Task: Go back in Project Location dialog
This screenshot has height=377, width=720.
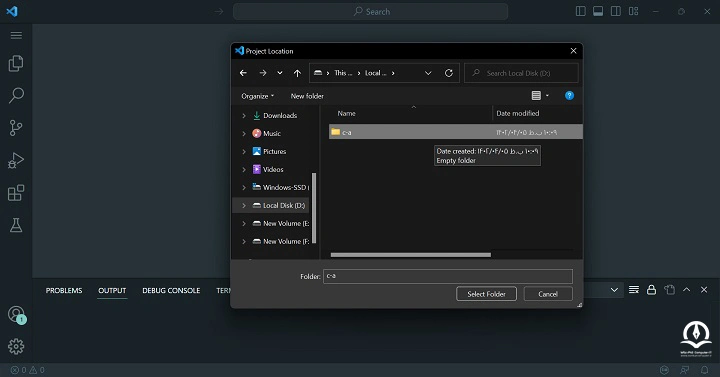Action: (x=243, y=73)
